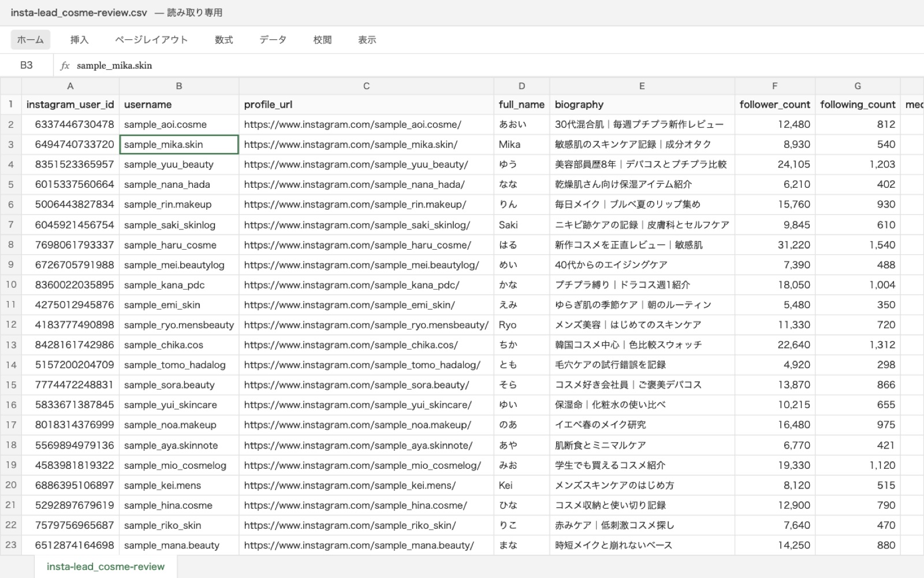Click follower count 18,050
924x578 pixels.
pyautogui.click(x=775, y=285)
